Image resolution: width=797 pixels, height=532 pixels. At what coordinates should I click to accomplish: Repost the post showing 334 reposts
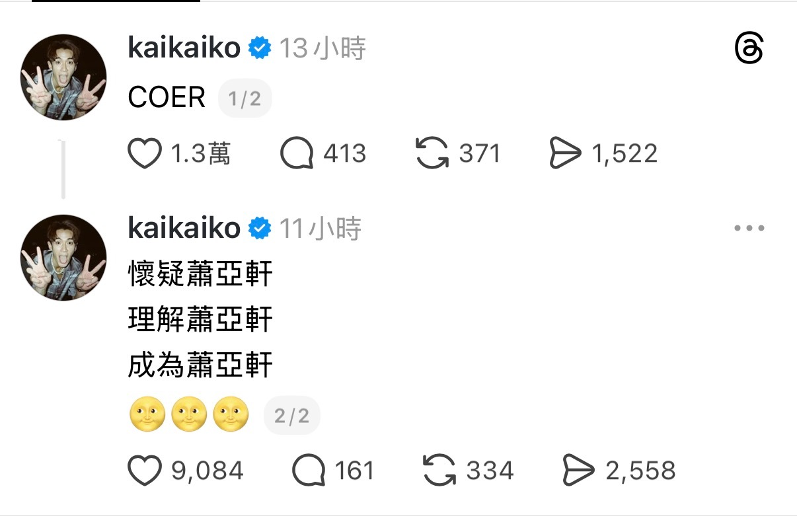pyautogui.click(x=439, y=471)
